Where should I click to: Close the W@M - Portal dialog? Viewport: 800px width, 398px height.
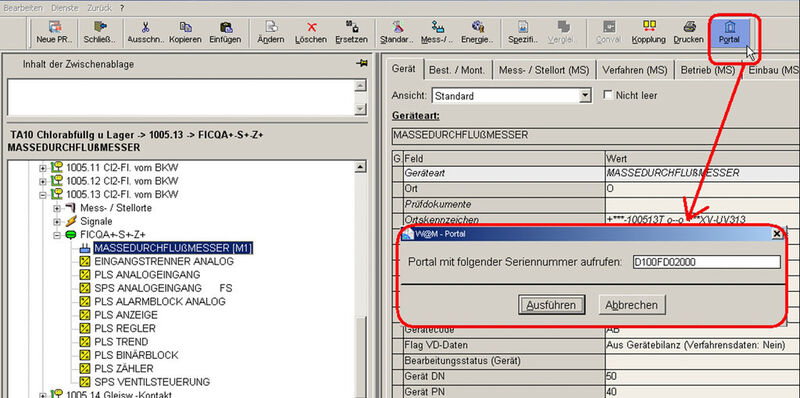(777, 234)
